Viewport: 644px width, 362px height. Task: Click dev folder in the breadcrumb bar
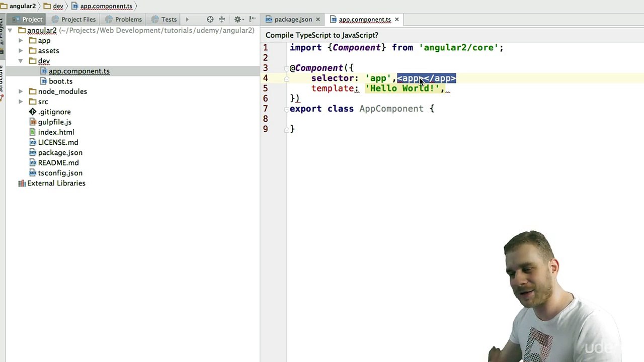click(53, 6)
